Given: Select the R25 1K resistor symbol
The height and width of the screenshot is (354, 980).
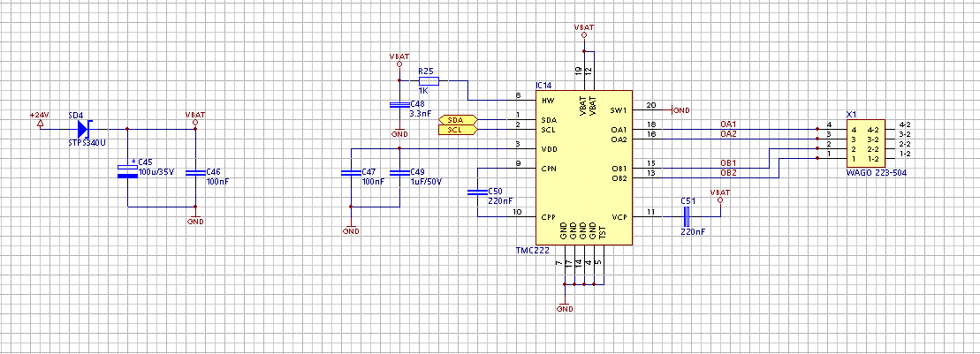Looking at the screenshot, I should pyautogui.click(x=429, y=80).
